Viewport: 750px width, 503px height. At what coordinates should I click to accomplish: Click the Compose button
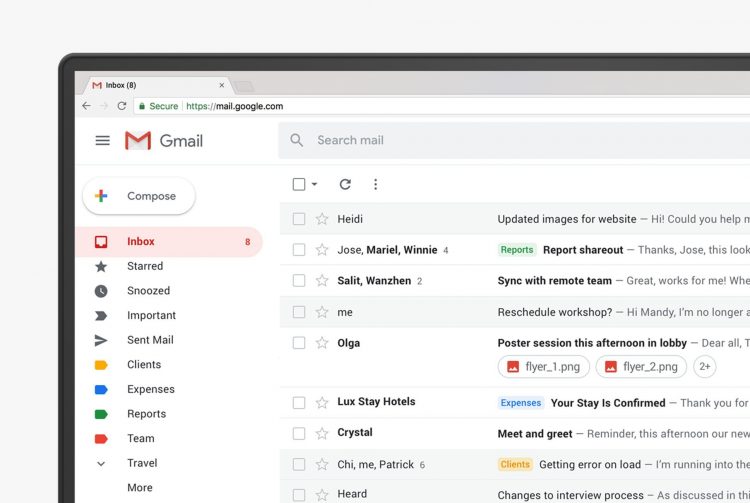coord(139,196)
